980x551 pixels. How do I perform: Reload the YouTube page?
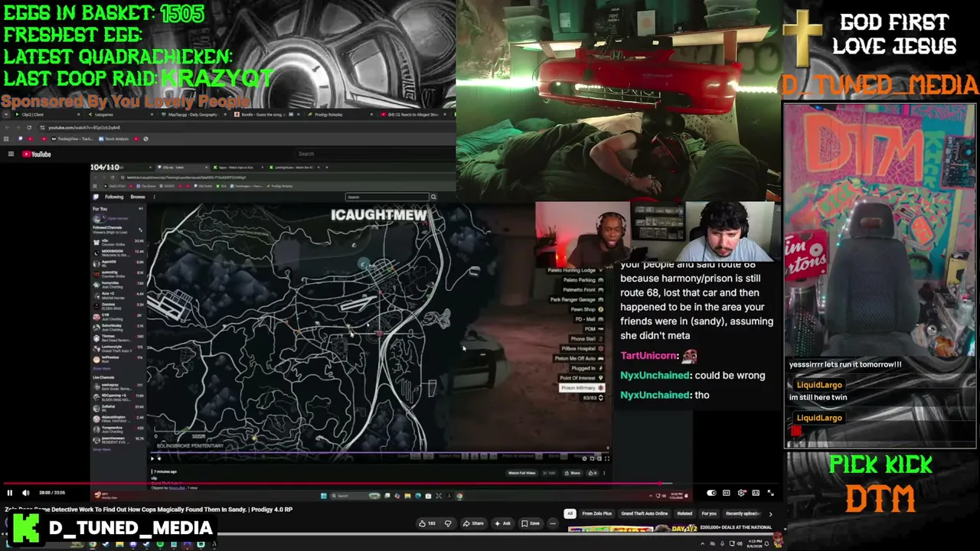[x=29, y=127]
